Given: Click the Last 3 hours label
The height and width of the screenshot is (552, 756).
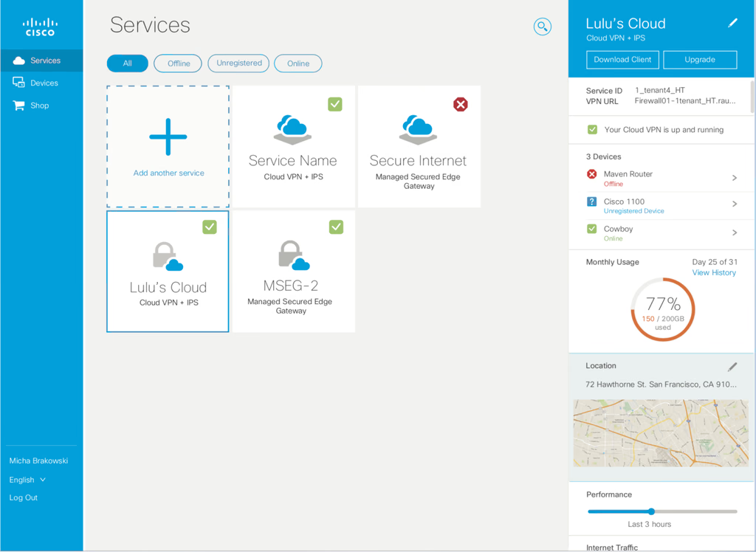Looking at the screenshot, I should [x=650, y=525].
